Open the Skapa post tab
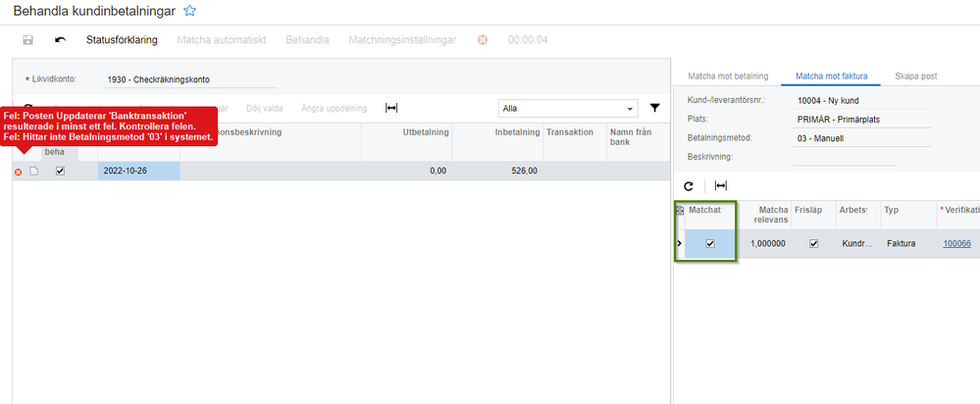The width and height of the screenshot is (980, 404). click(915, 76)
